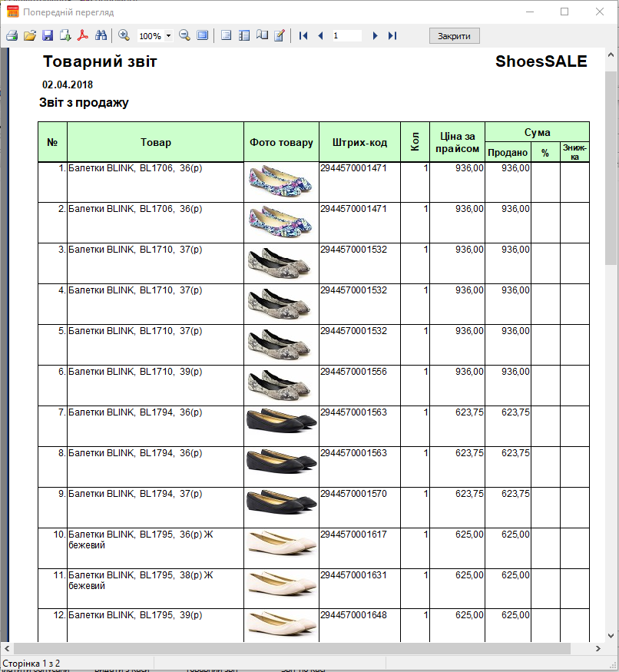Go to the previous page
The image size is (619, 672).
320,36
